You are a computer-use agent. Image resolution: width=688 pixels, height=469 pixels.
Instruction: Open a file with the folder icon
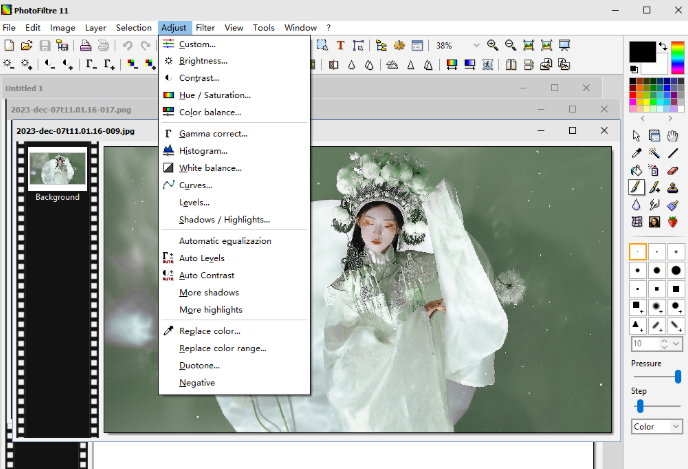[26, 45]
